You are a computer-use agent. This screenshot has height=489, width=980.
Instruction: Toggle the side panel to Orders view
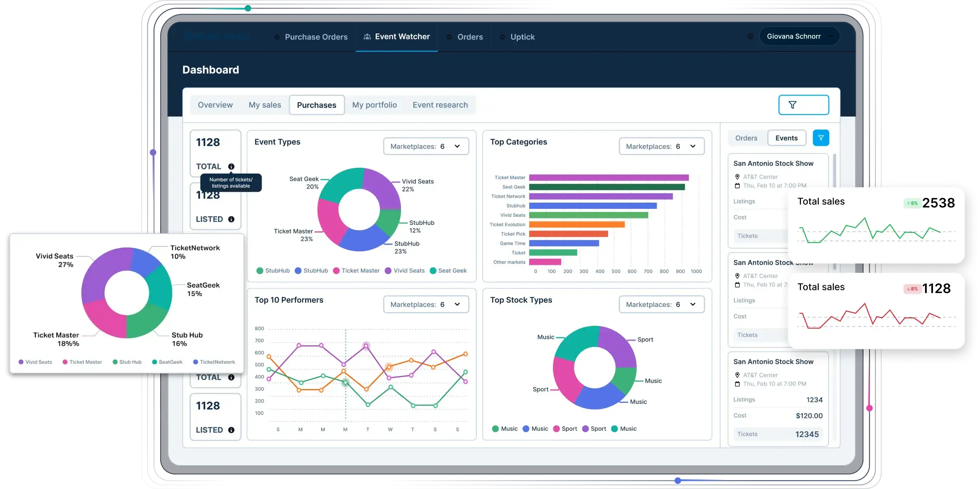coord(746,138)
